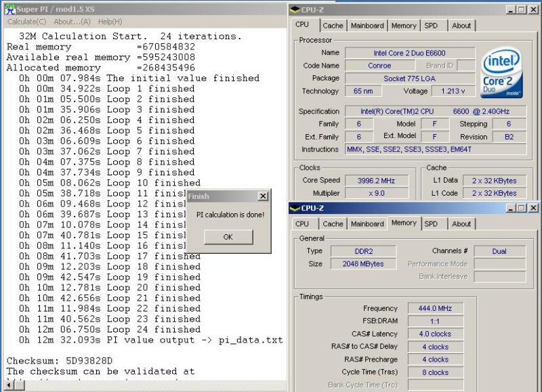
Task: Minimize the top CPU-Z window
Action: coord(511,9)
